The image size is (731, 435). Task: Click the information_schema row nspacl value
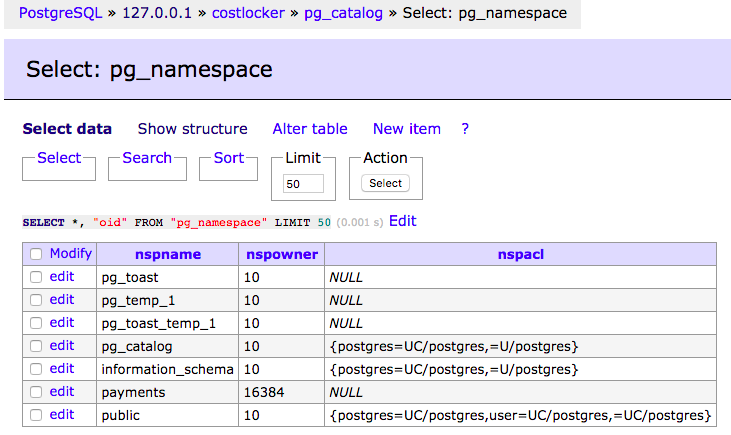[454, 369]
